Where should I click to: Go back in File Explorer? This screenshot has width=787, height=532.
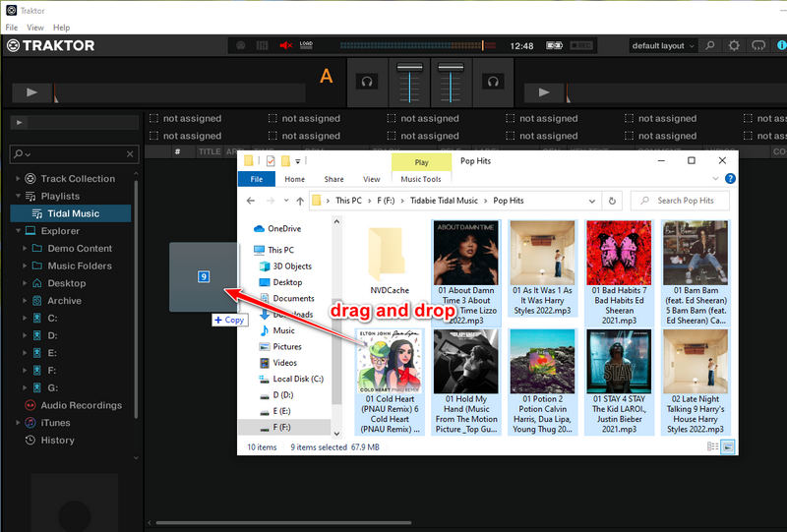click(251, 201)
